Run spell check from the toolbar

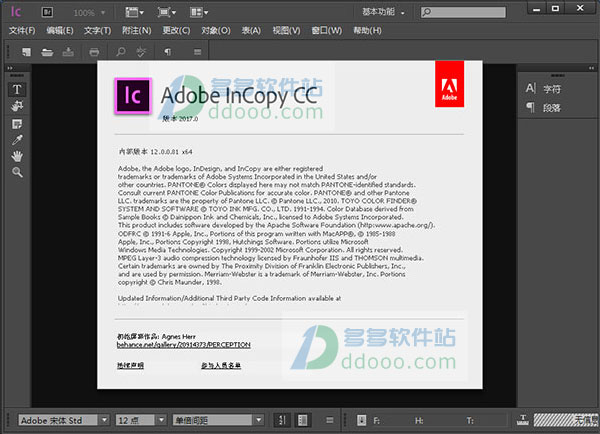141,52
